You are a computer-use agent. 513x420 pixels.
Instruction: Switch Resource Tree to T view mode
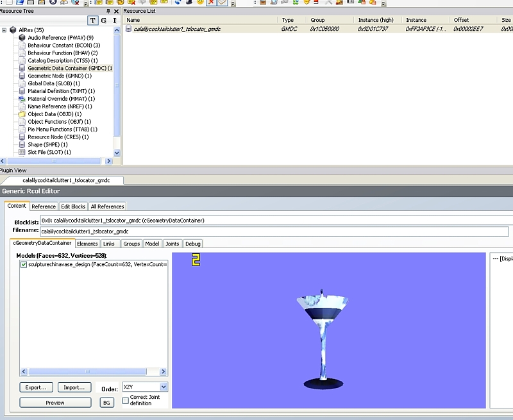[93, 21]
